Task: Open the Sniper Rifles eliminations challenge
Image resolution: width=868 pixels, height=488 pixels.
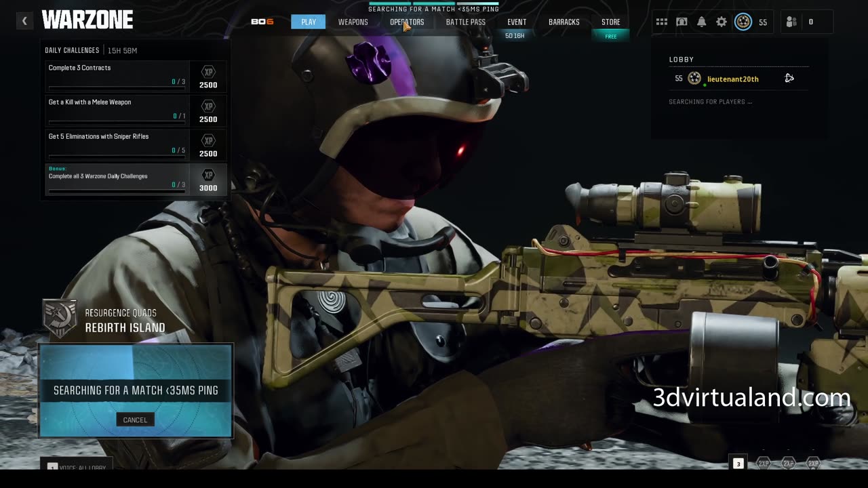Action: pos(136,145)
